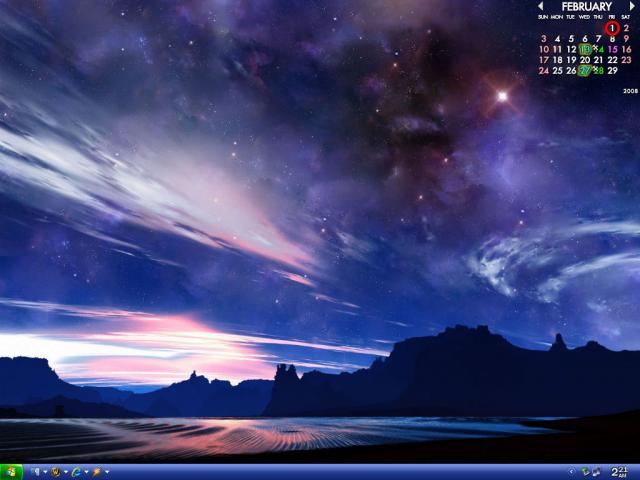Select date 20 in calendar

click(585, 60)
